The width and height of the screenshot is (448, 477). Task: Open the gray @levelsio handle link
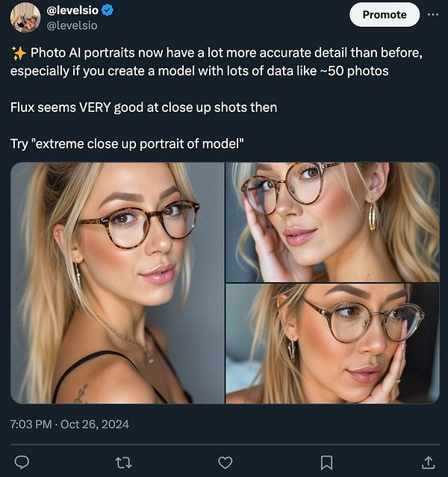click(72, 25)
